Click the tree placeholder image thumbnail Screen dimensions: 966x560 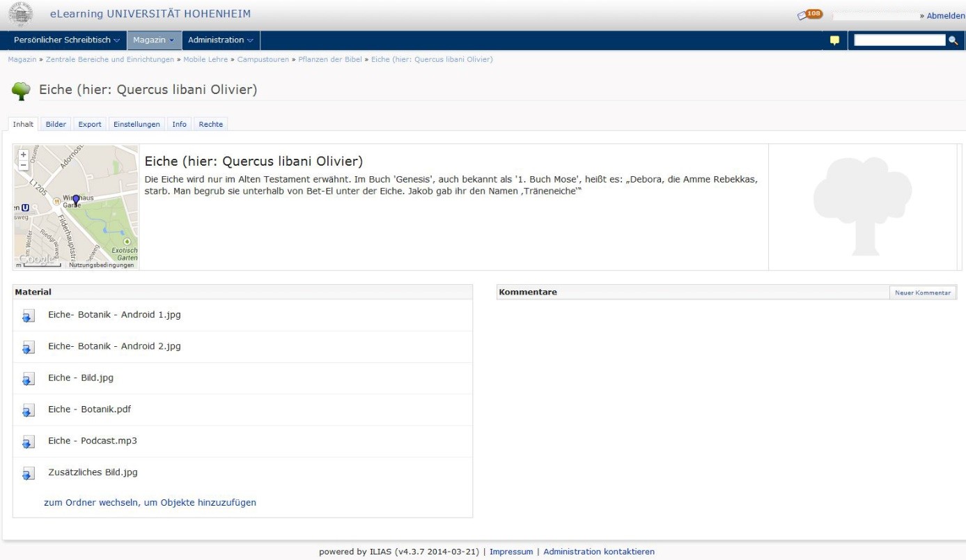[862, 206]
